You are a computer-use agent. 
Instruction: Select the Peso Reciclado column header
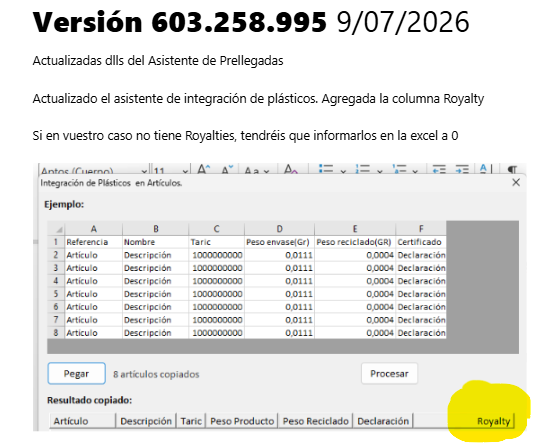point(315,421)
